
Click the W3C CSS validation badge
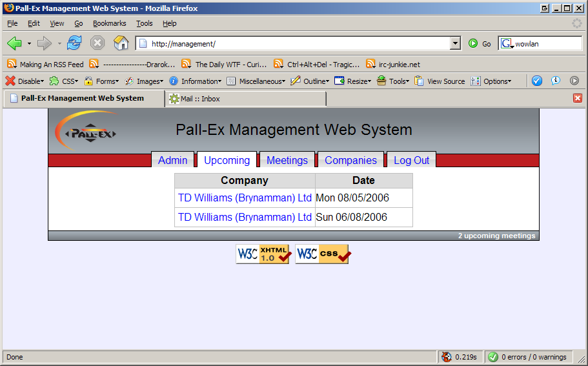[322, 254]
